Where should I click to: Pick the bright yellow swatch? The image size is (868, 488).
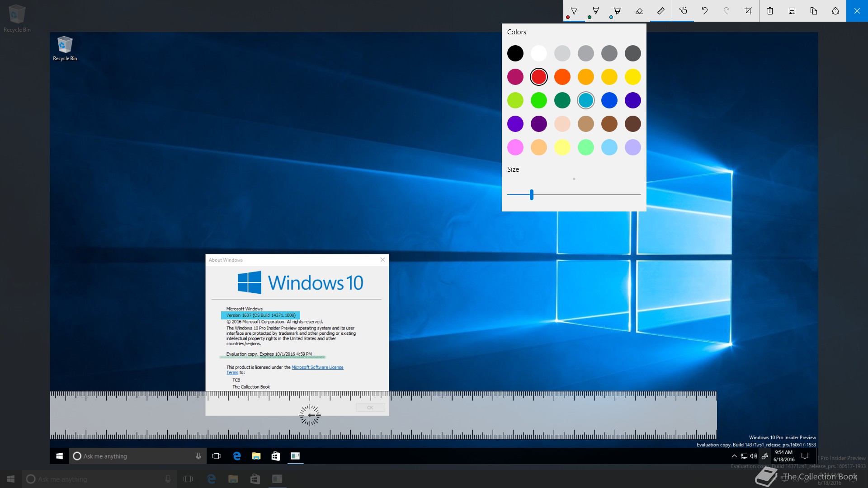pos(633,77)
